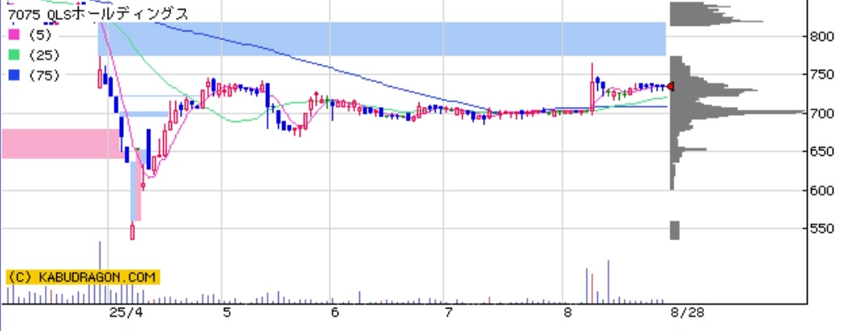Click the 800 price axis label

tap(822, 36)
